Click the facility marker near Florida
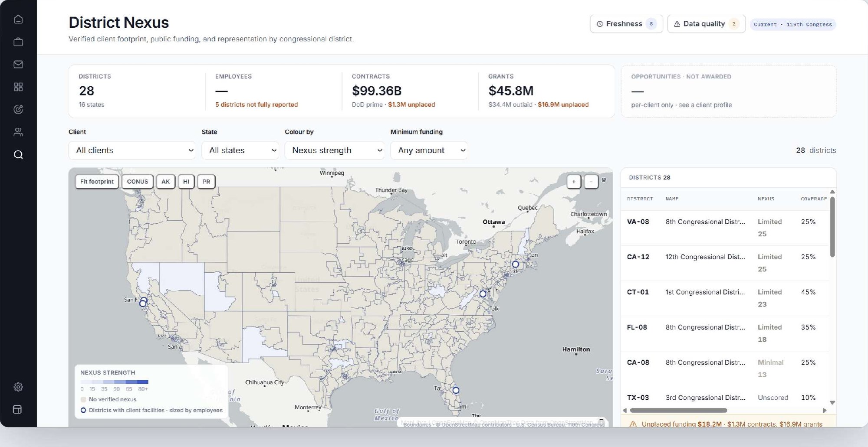Screen dimensions: 868x447 [456, 390]
